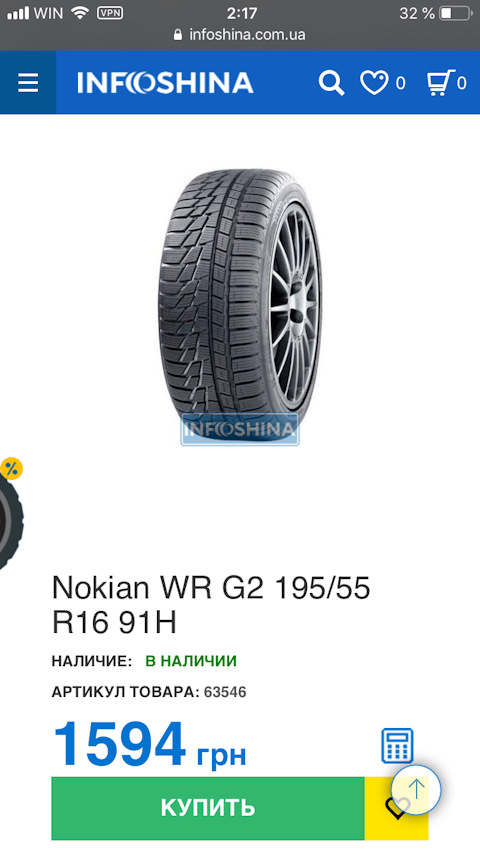The height and width of the screenshot is (854, 480).
Task: Tap the INFOSHINA logo
Action: (x=165, y=83)
